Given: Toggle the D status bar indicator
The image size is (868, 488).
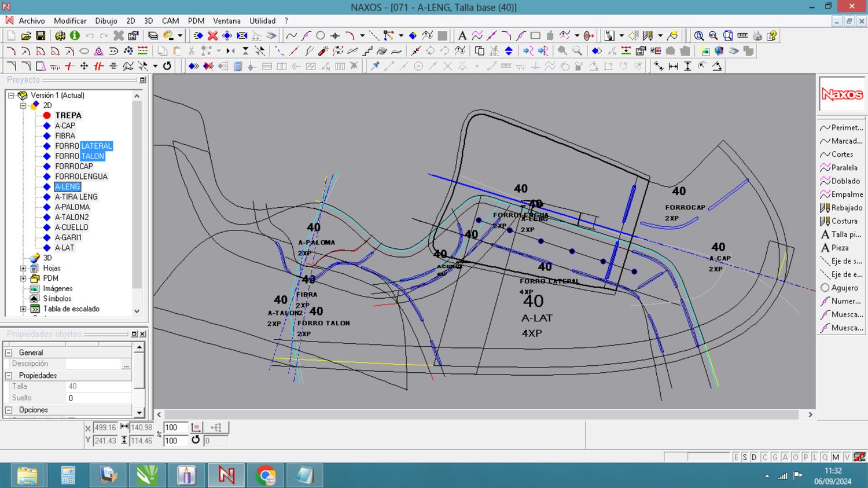Looking at the screenshot, I should (x=754, y=457).
